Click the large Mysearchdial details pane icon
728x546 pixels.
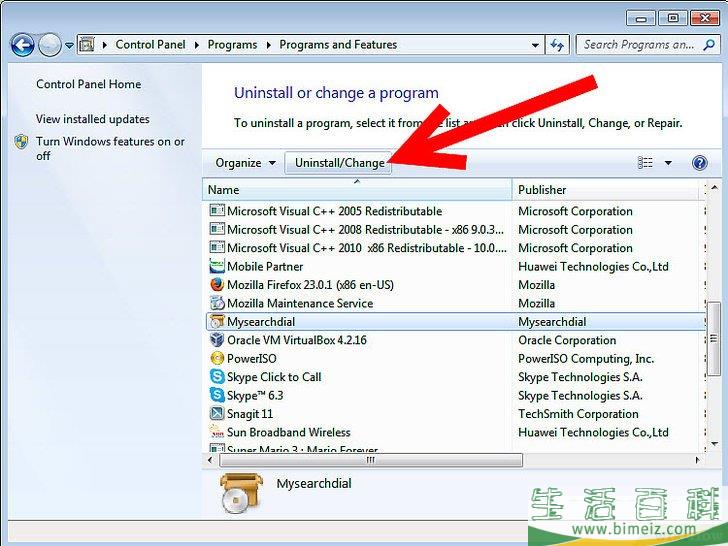tap(241, 493)
